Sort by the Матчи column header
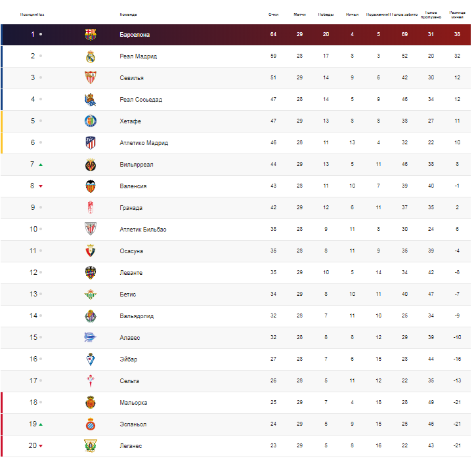 [x=299, y=14]
